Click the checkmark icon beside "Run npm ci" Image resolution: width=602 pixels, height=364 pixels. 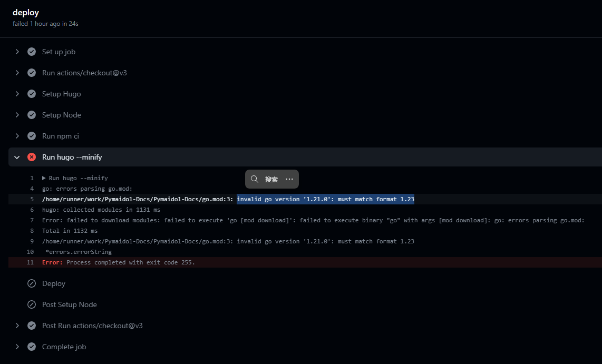click(32, 136)
